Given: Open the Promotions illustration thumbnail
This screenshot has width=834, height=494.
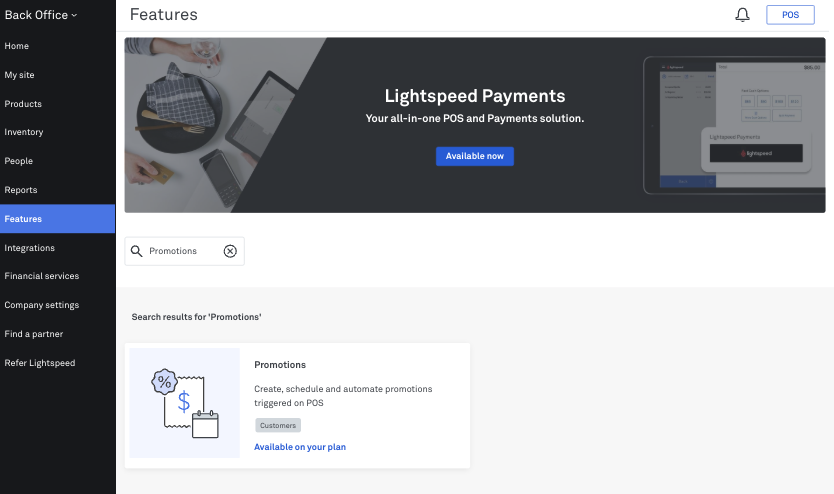Looking at the screenshot, I should (185, 403).
